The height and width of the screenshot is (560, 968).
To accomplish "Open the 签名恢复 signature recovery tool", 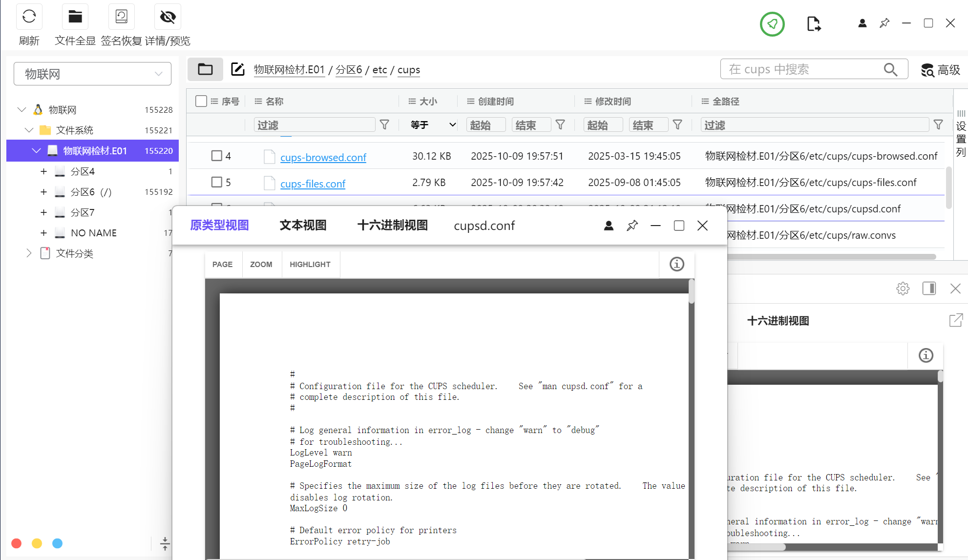I will (121, 17).
